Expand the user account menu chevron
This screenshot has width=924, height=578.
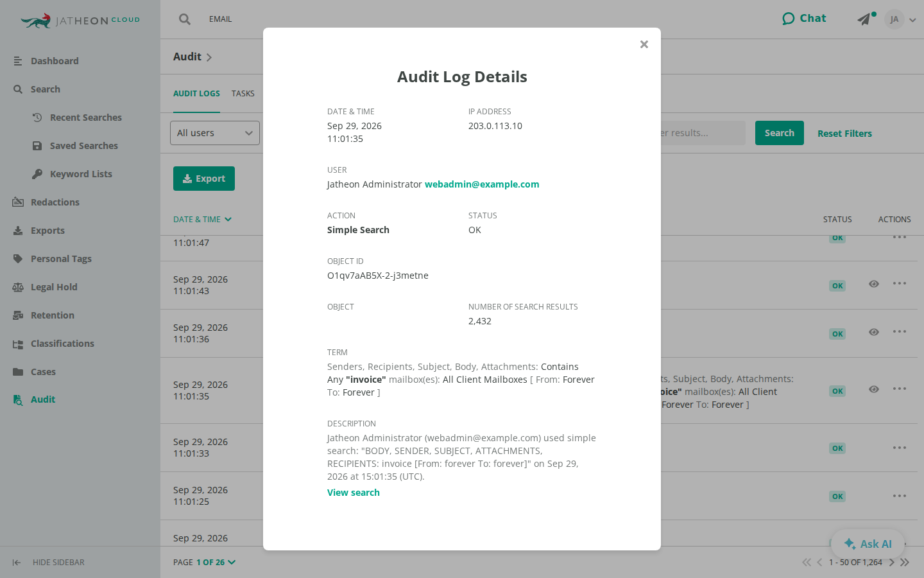pyautogui.click(x=912, y=20)
